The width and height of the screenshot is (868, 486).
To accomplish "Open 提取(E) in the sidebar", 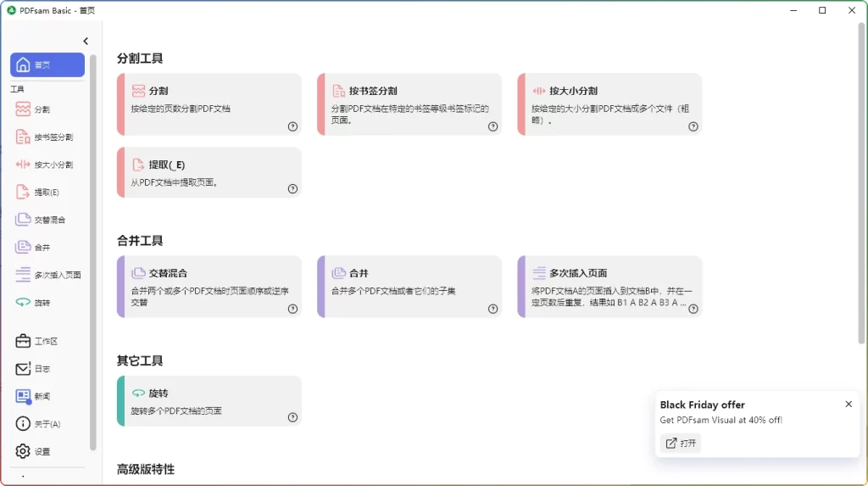I will click(47, 193).
